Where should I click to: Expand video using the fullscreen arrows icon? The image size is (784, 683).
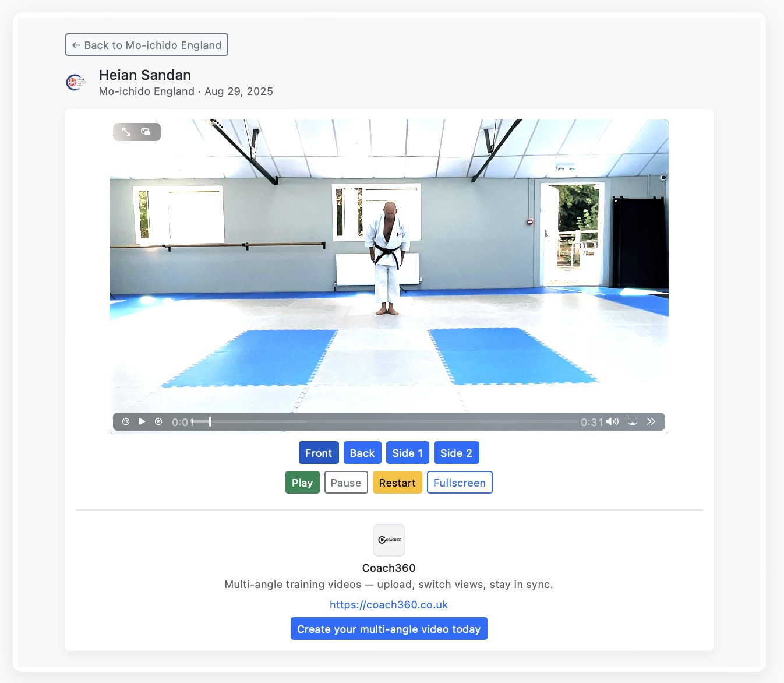click(x=126, y=132)
